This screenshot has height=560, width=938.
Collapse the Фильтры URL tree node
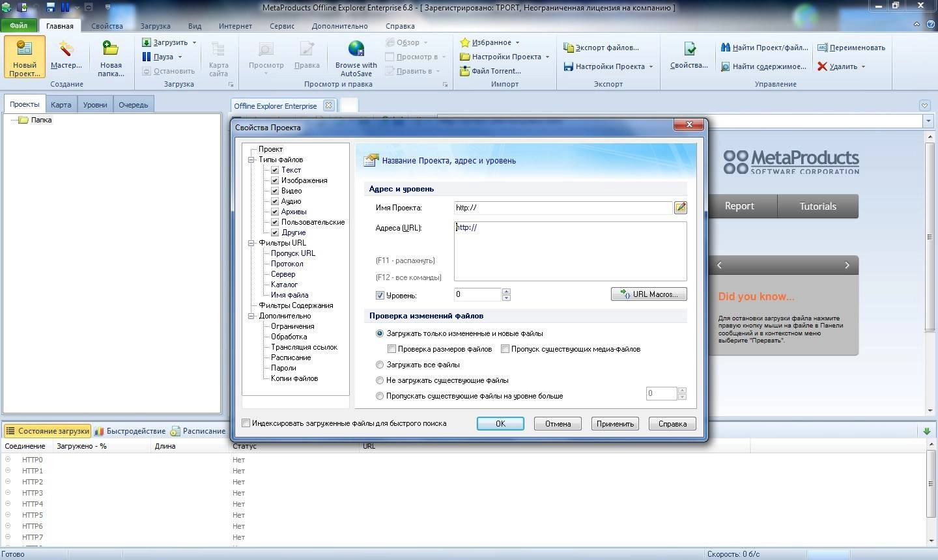[x=251, y=243]
